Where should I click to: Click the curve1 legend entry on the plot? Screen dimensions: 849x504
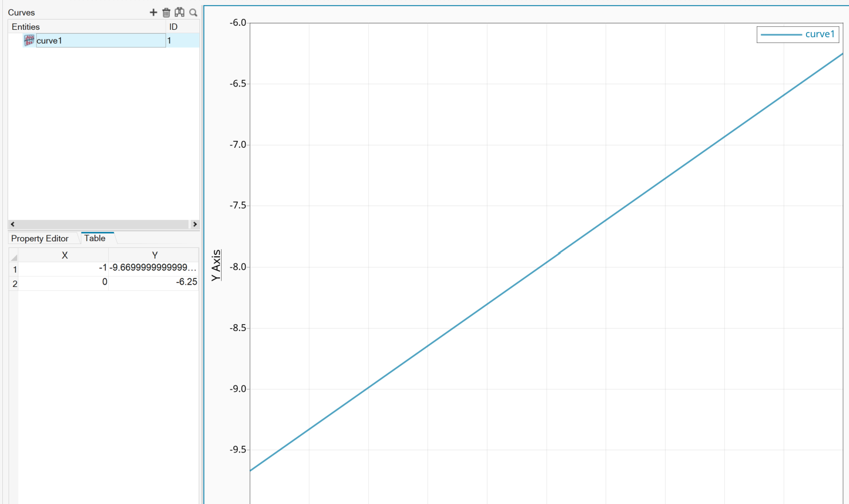pyautogui.click(x=798, y=34)
